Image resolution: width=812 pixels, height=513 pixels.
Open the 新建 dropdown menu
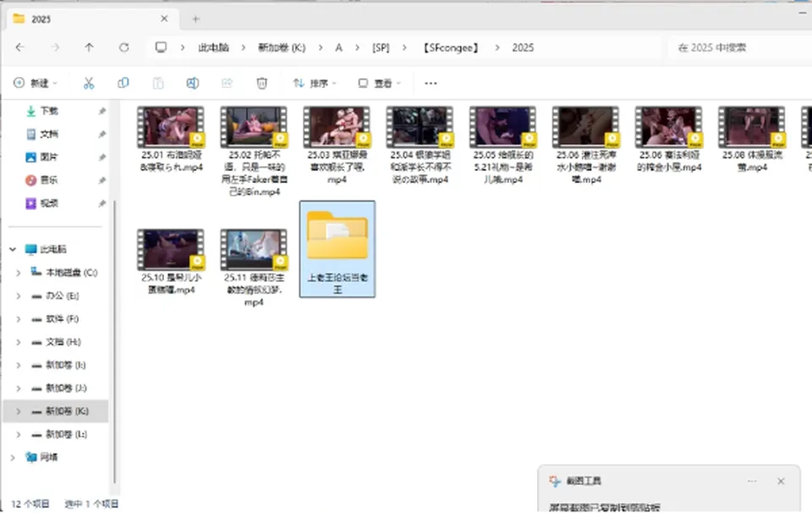(x=36, y=83)
